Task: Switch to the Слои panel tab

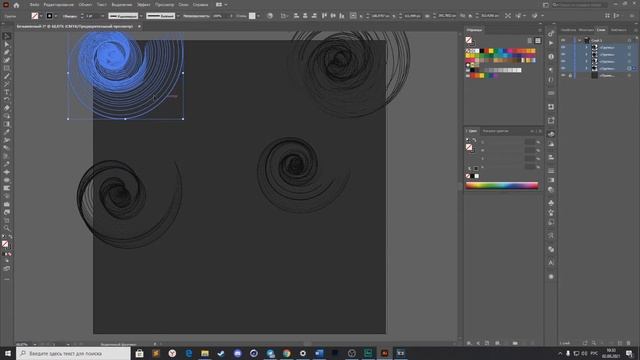Action: click(601, 30)
